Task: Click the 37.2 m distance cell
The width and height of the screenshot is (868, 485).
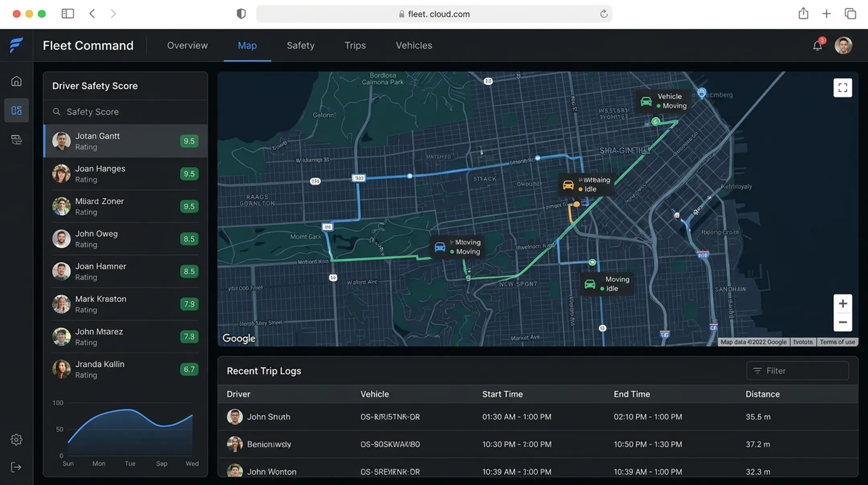Action: click(758, 444)
